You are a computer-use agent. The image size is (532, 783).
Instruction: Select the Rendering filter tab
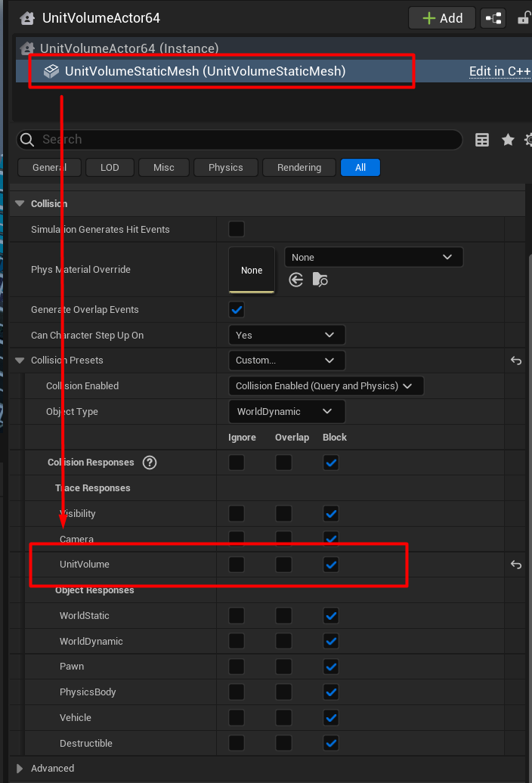(x=298, y=168)
